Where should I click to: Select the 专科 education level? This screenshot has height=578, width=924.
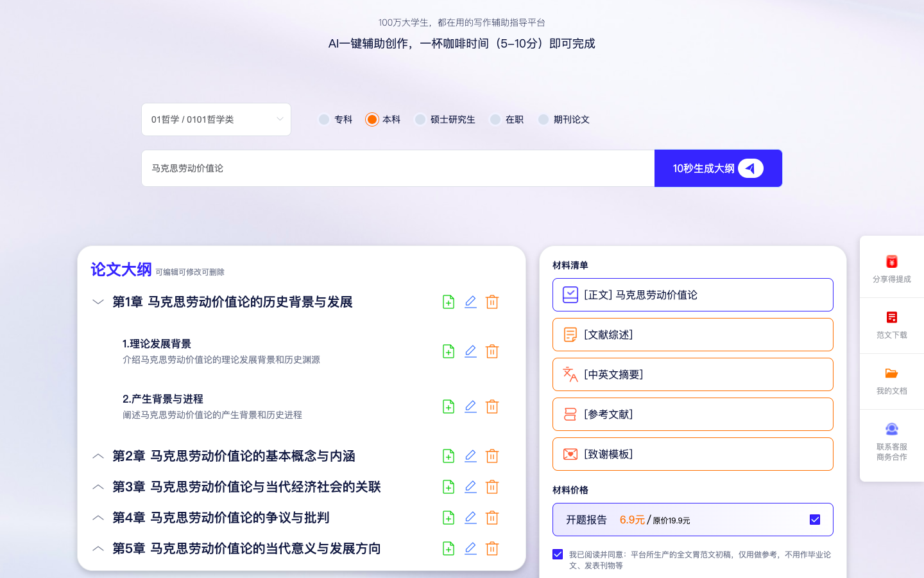point(324,119)
